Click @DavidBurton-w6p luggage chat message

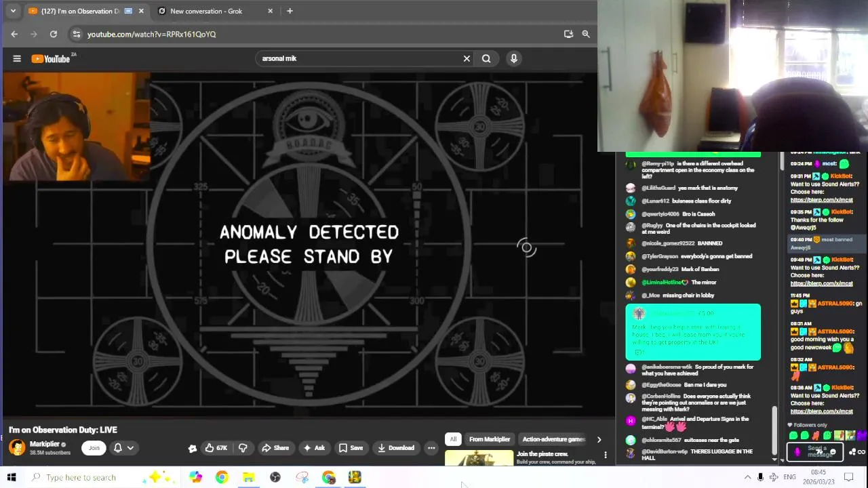click(689, 455)
